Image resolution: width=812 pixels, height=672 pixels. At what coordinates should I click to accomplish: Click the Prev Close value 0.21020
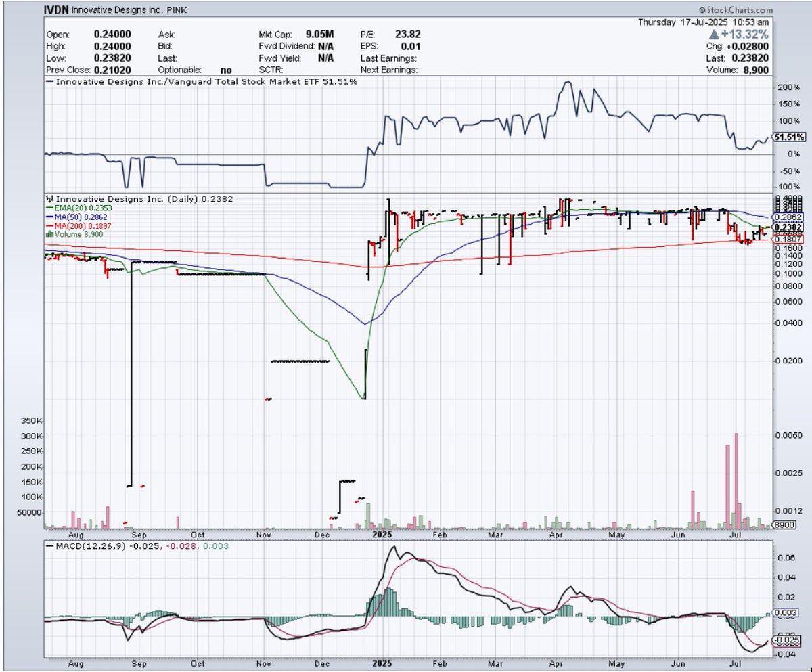(112, 70)
